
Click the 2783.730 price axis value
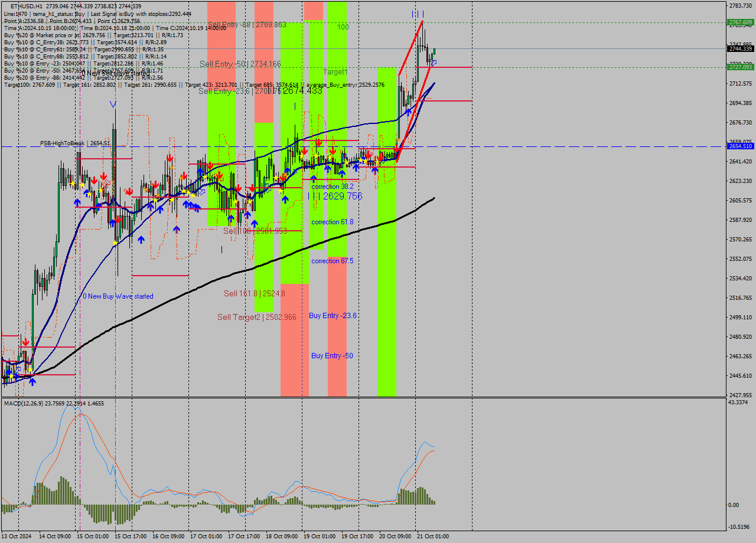pos(741,6)
